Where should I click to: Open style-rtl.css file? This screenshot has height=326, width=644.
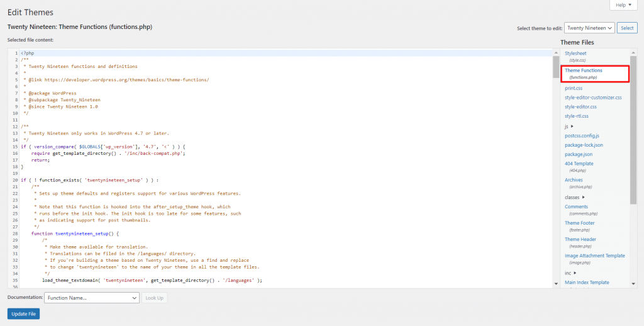coord(577,116)
